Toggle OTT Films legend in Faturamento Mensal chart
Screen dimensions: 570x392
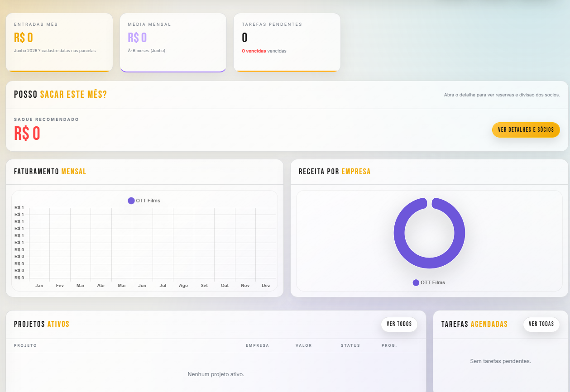[x=144, y=201]
